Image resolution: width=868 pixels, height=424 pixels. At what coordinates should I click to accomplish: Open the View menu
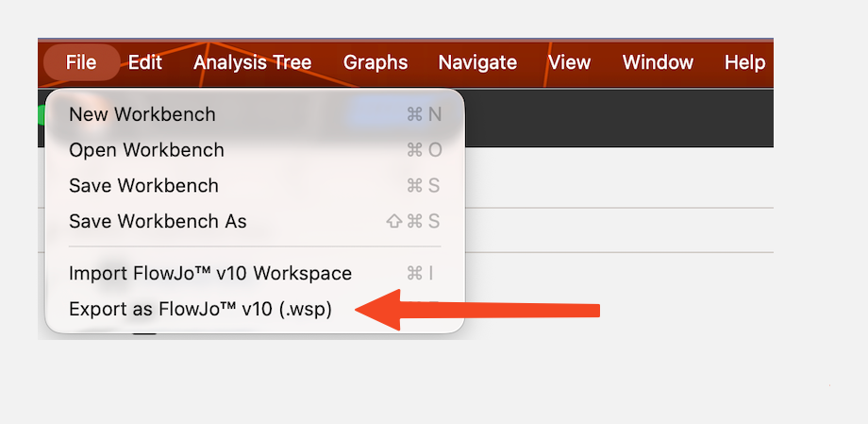pos(569,62)
